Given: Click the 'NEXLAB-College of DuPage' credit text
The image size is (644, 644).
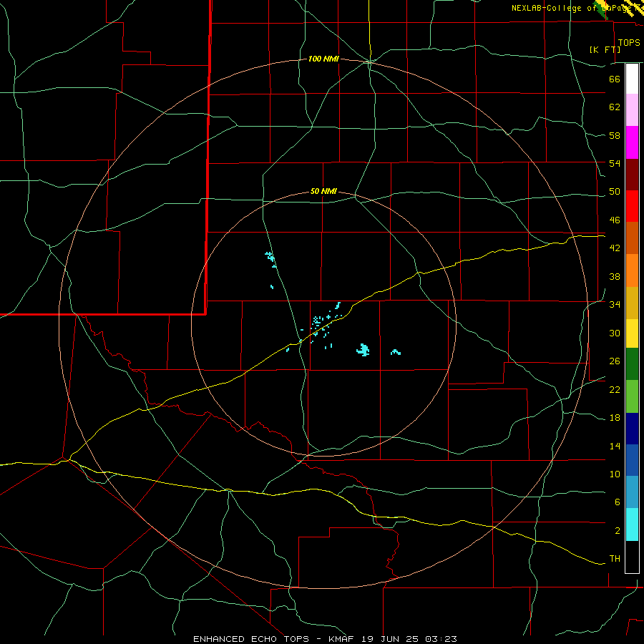Looking at the screenshot, I should point(571,8).
